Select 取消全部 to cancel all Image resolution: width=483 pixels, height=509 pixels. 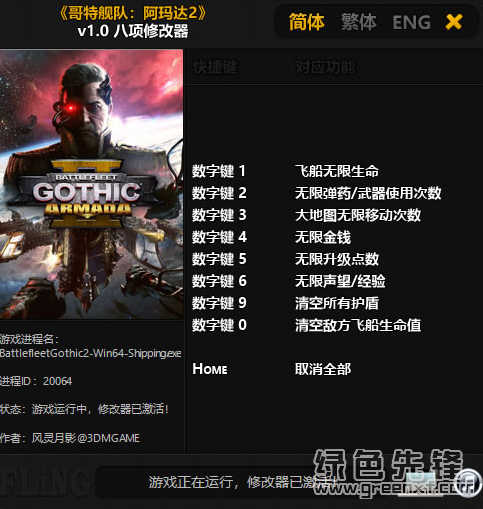(323, 369)
